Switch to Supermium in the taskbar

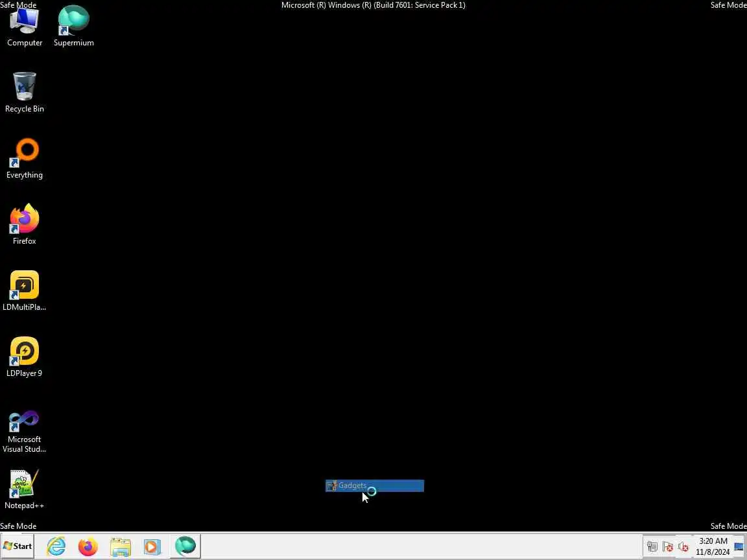185,546
